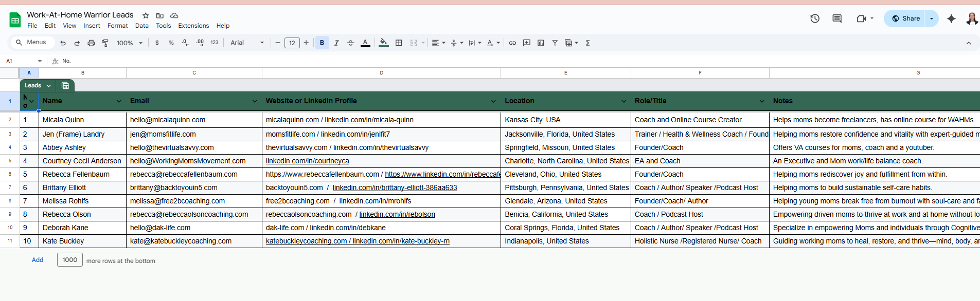Image resolution: width=980 pixels, height=301 pixels.
Task: Start a Meet call with camera icon
Action: pos(861,18)
